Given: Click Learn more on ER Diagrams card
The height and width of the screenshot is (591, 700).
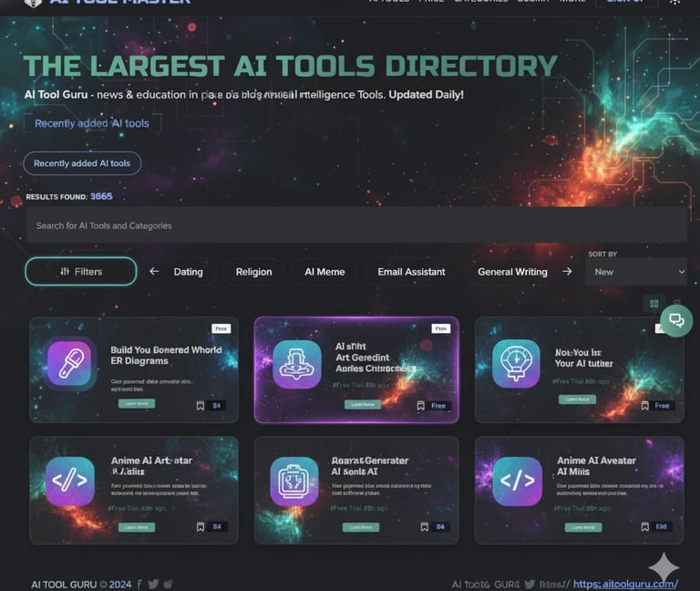Looking at the screenshot, I should tap(137, 403).
